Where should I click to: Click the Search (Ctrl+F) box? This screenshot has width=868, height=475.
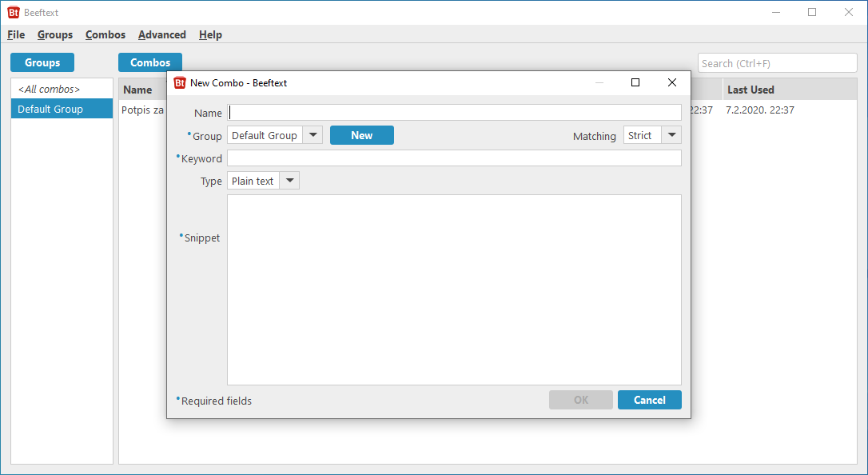(x=777, y=63)
